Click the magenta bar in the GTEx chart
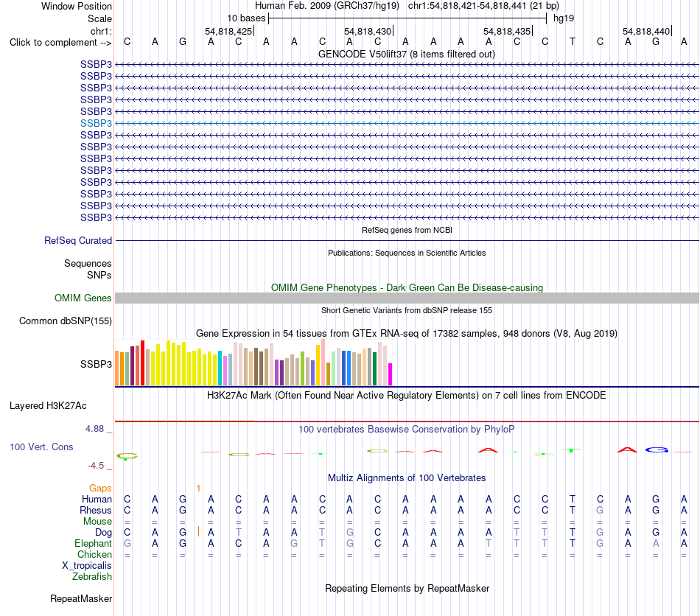This screenshot has width=700, height=616. tap(391, 374)
